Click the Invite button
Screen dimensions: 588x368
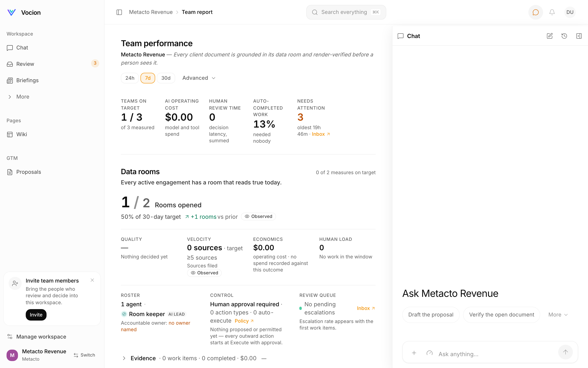(x=36, y=315)
